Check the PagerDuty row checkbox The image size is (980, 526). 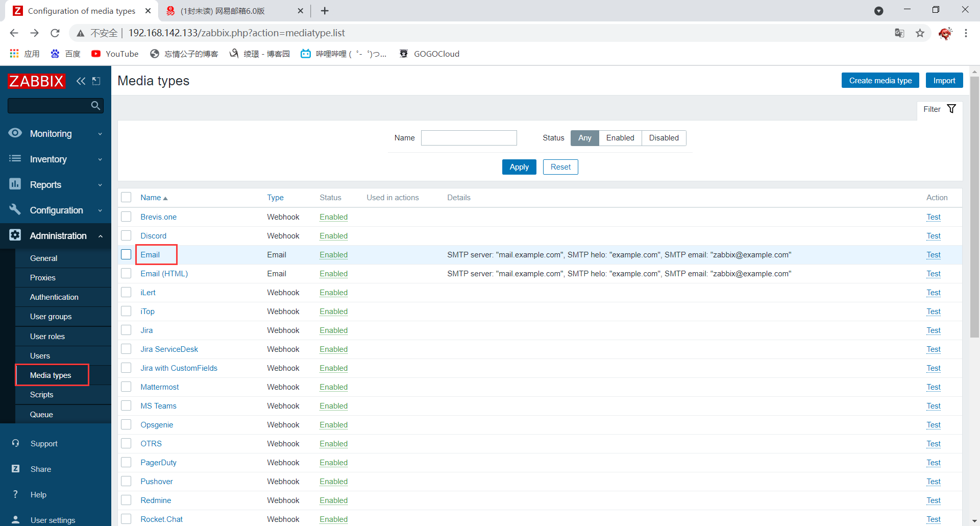pos(126,462)
